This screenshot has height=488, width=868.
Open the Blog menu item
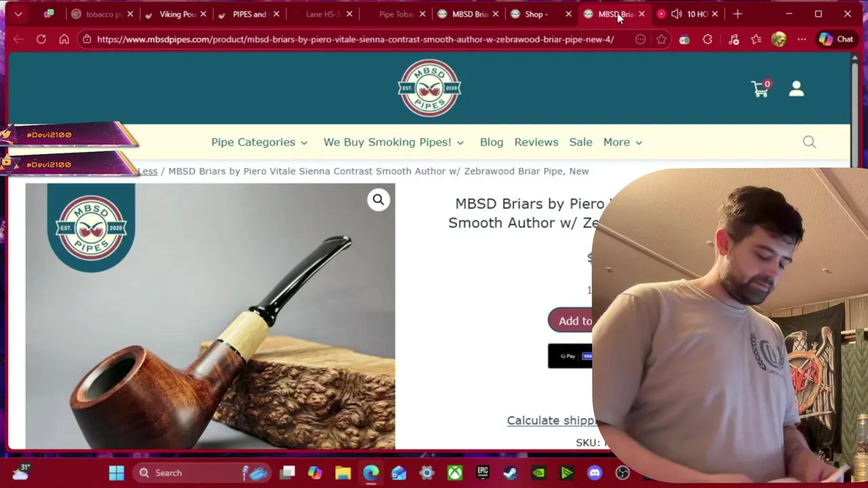tap(492, 142)
